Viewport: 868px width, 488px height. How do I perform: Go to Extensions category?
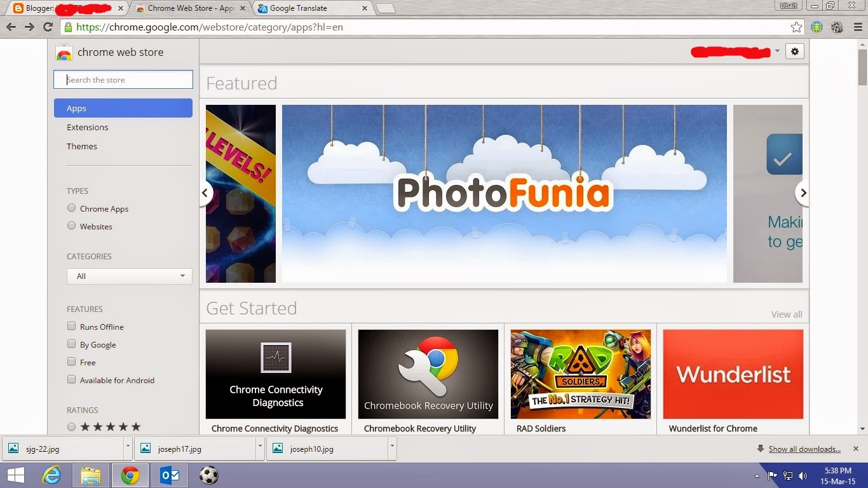pos(87,127)
